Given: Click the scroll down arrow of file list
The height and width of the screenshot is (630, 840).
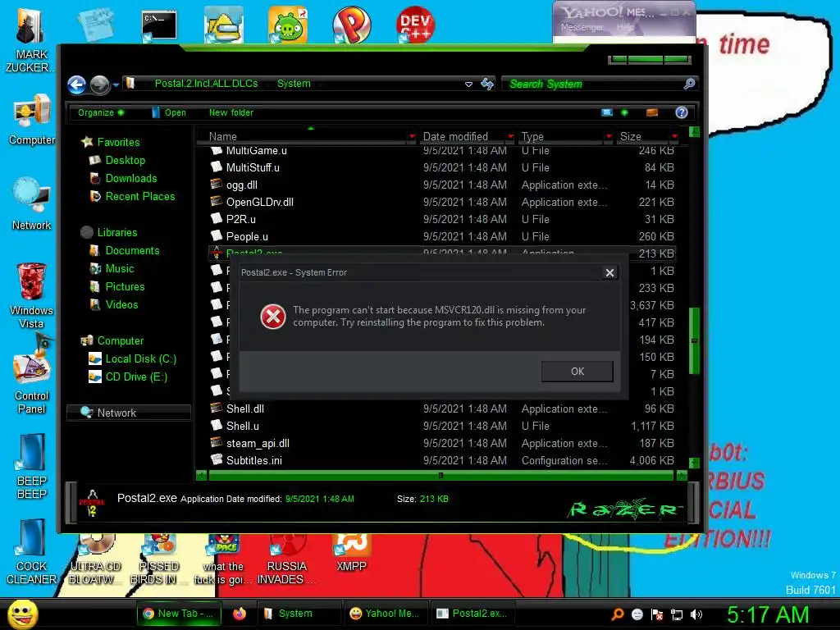Looking at the screenshot, I should click(694, 463).
